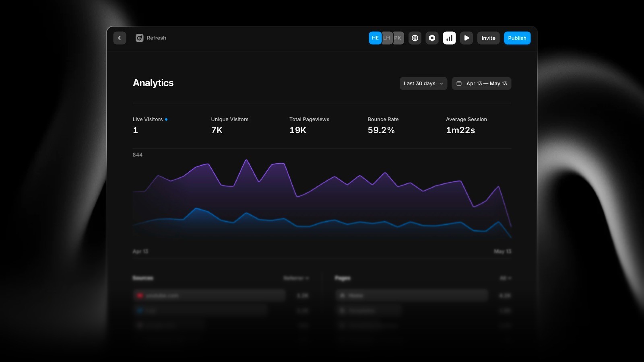The width and height of the screenshot is (644, 362).
Task: Click the preview play button
Action: [466, 38]
